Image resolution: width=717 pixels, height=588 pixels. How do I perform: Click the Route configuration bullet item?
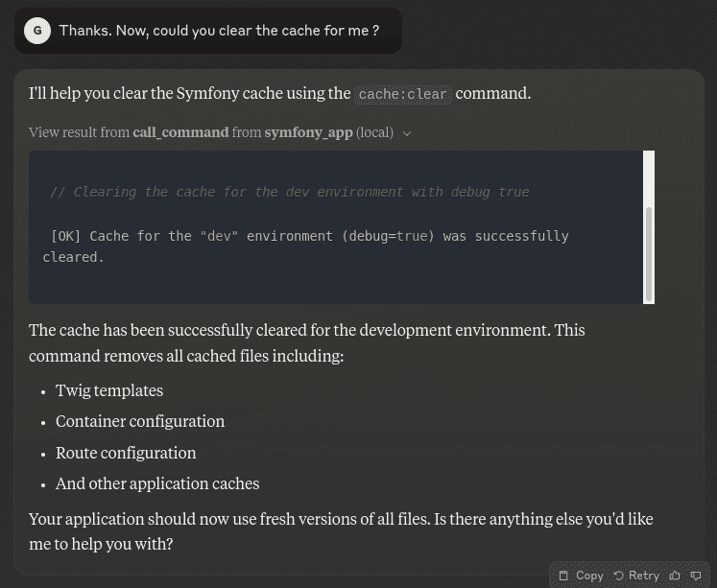[126, 453]
